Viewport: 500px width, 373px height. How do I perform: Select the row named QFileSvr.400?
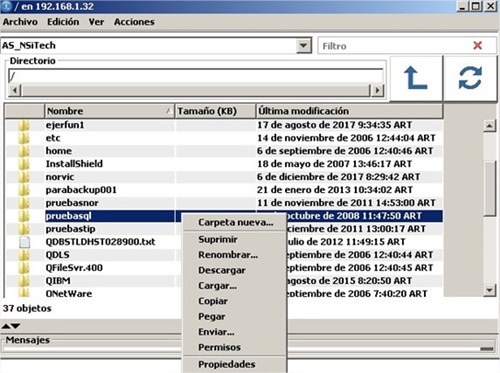coord(74,268)
